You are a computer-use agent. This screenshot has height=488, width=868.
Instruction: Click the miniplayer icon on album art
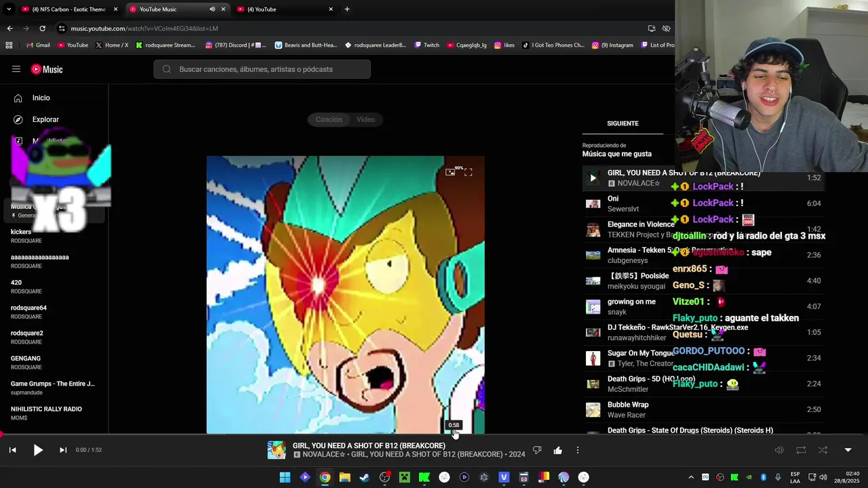450,172
